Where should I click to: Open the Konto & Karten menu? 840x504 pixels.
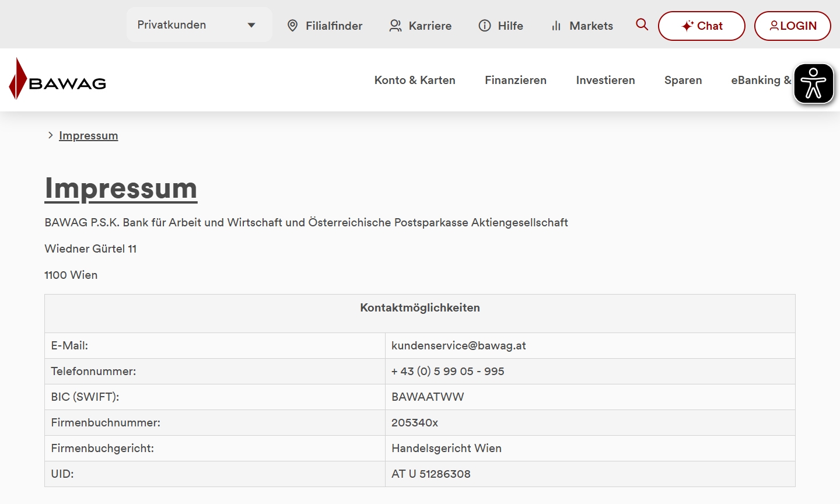(415, 80)
